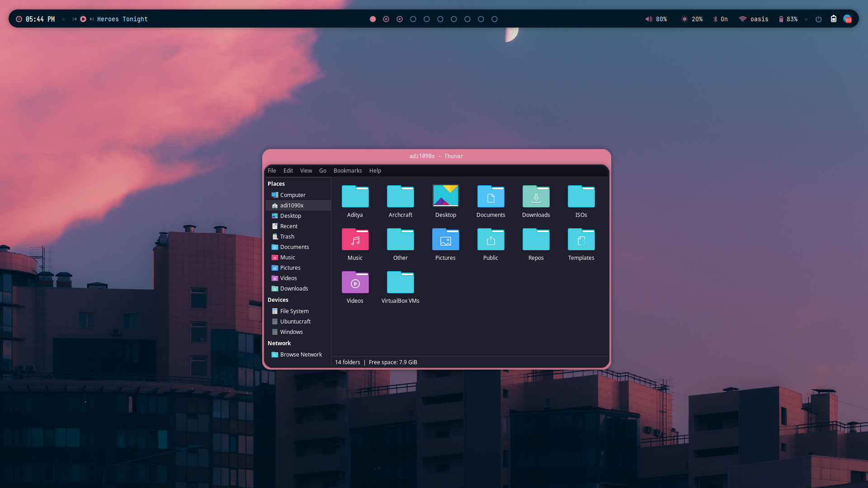Click Browse Network in sidebar
The width and height of the screenshot is (868, 488).
pyautogui.click(x=301, y=354)
